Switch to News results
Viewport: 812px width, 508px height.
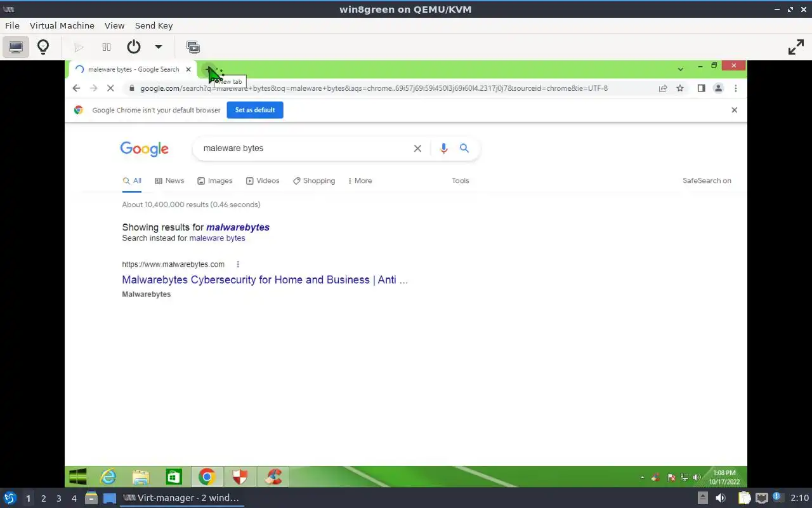pos(169,181)
